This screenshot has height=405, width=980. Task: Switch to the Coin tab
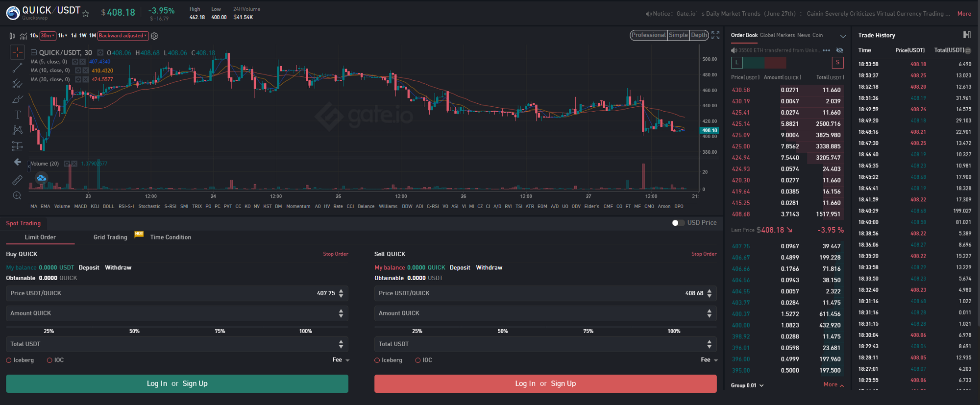[818, 35]
